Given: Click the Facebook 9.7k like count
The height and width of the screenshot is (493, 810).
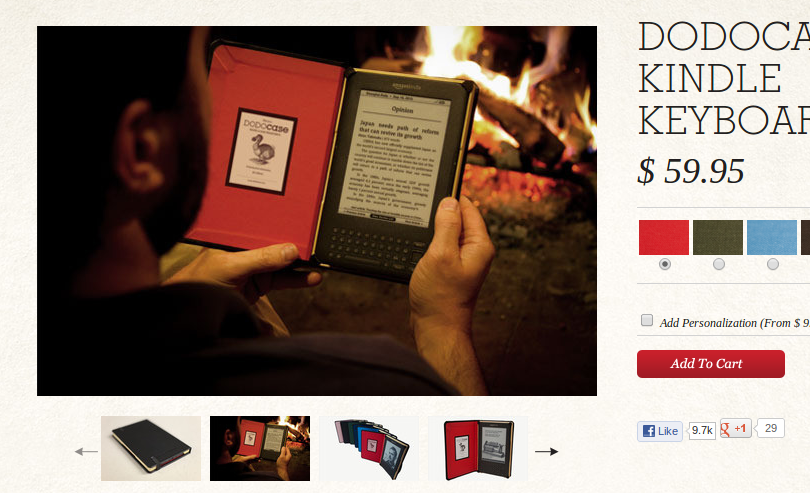Looking at the screenshot, I should (703, 430).
